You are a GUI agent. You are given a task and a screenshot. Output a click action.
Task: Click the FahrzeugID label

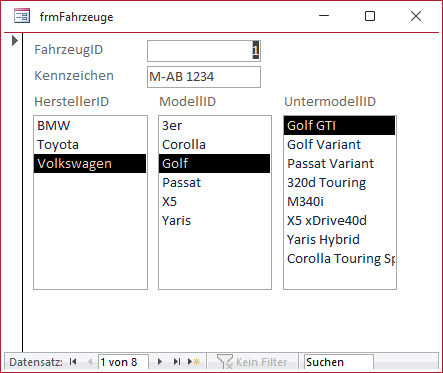click(69, 50)
